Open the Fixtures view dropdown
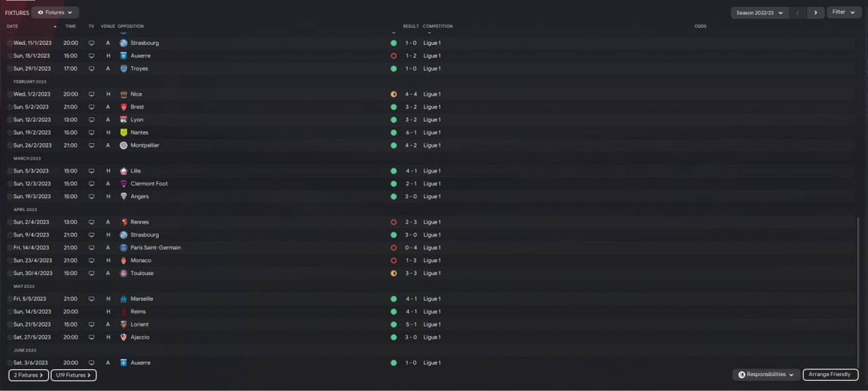The width and height of the screenshot is (868, 391). pos(55,12)
